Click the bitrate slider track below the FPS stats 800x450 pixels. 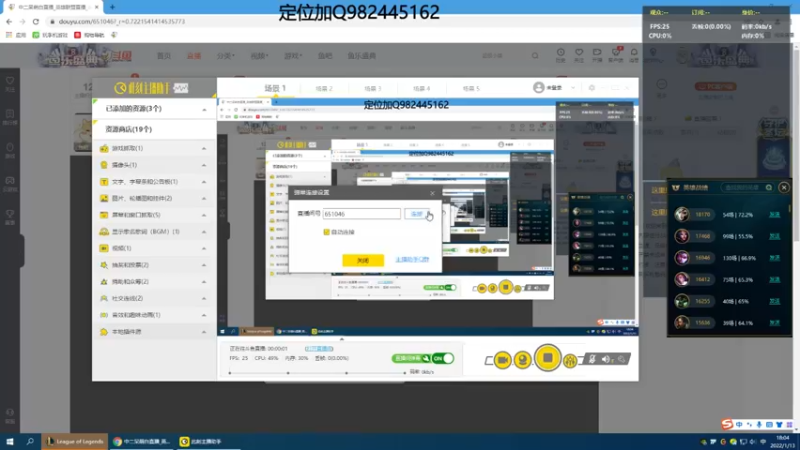(317, 373)
